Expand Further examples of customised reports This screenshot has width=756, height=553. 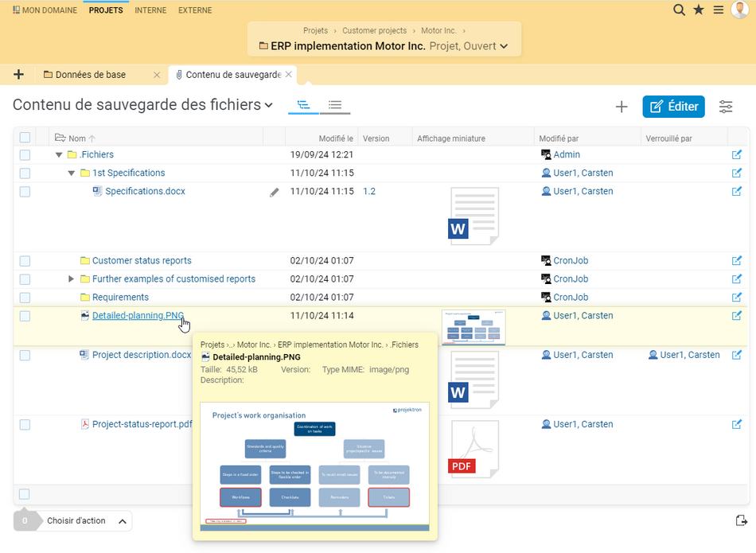click(72, 279)
